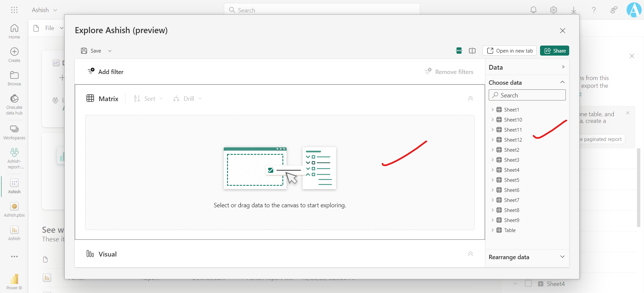Collapse the Matrix section

[x=470, y=98]
